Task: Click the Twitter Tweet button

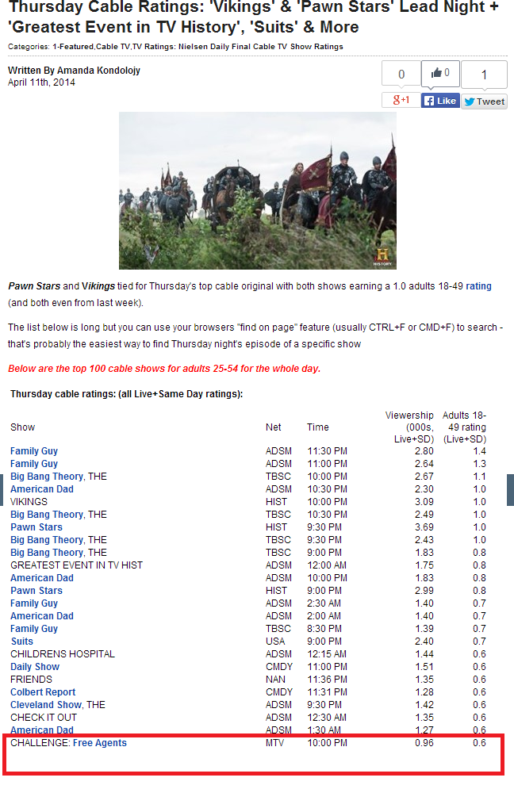Action: [485, 101]
